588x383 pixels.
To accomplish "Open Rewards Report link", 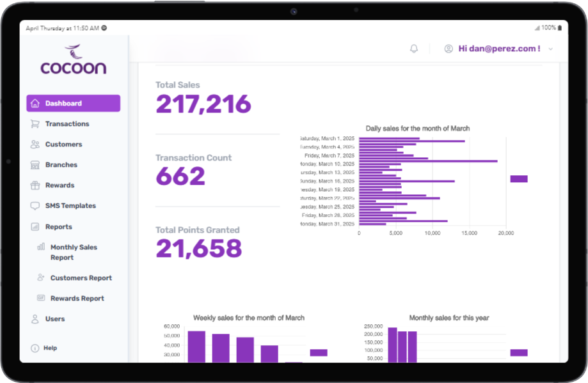I will pyautogui.click(x=77, y=299).
